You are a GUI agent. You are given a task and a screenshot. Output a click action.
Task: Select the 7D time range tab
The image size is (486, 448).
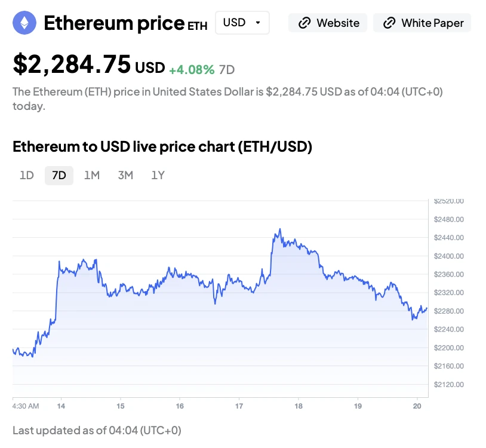[59, 176]
